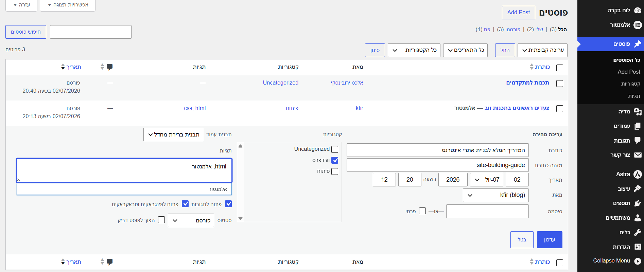Viewport: 644px width, 272px height.
Task: Choose the אלמנטור tag suggestion
Action: pyautogui.click(x=124, y=189)
